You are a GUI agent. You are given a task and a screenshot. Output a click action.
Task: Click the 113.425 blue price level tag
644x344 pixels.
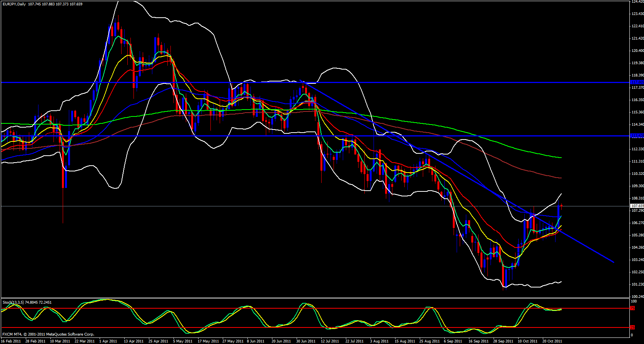(637, 136)
